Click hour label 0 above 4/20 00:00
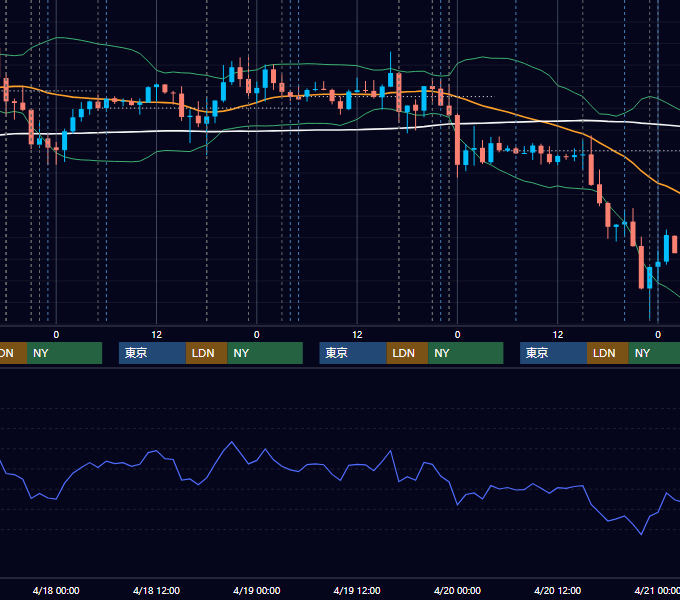The width and height of the screenshot is (680, 600). [457, 335]
